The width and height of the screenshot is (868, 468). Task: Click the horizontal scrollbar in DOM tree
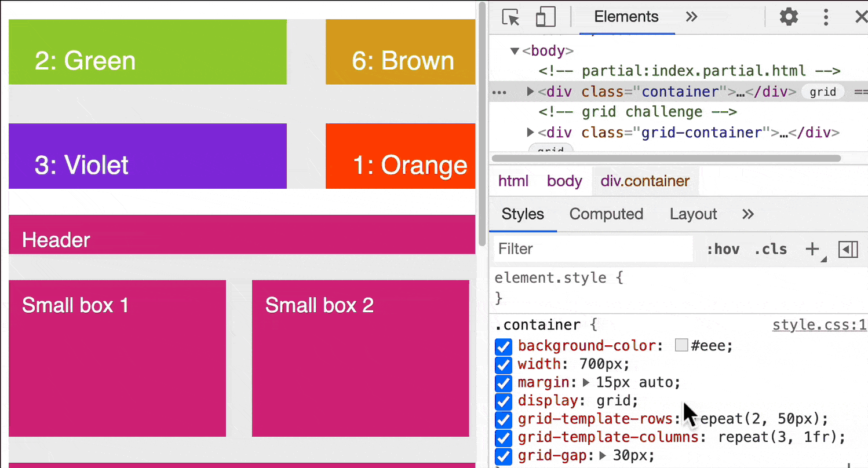click(x=666, y=158)
